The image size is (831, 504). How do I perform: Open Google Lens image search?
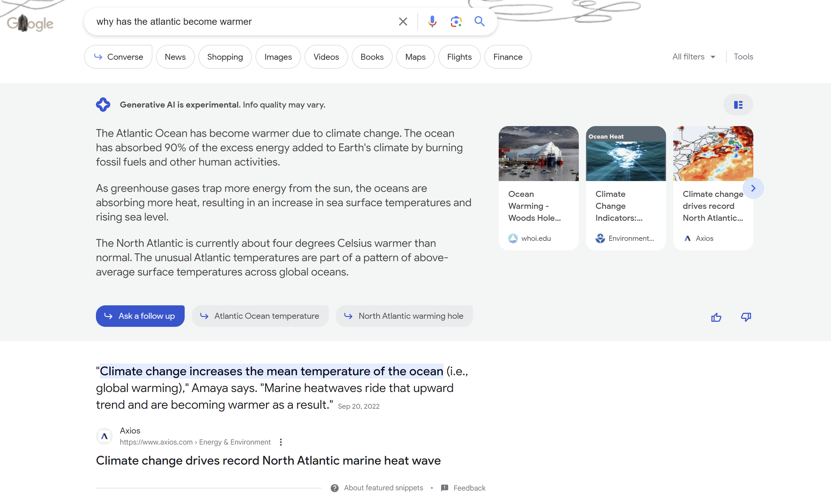(x=456, y=21)
